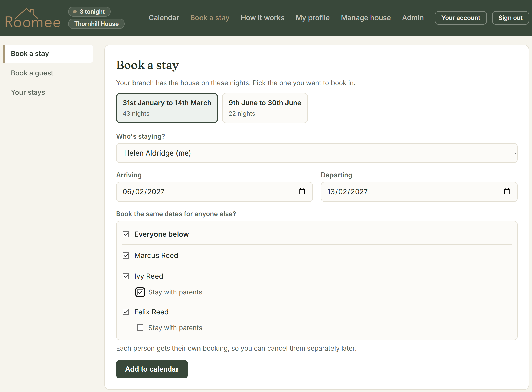This screenshot has height=392, width=532.
Task: Toggle 'Stay with parents' under Ivy Reed
Action: (140, 292)
